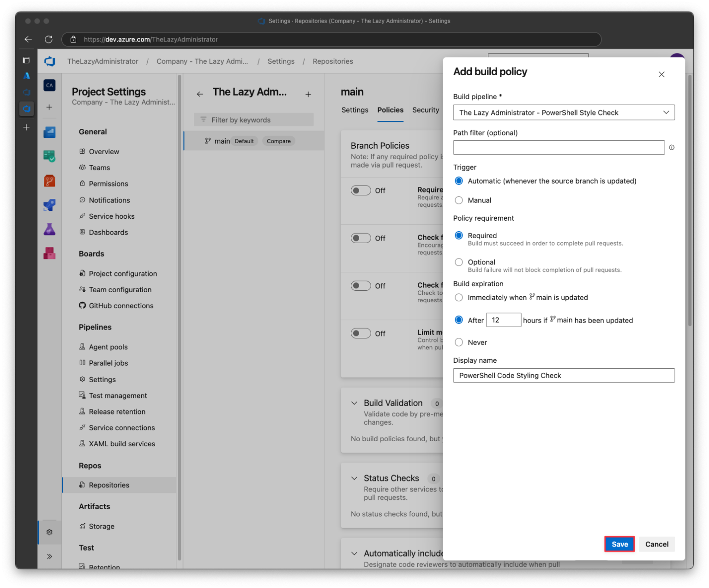The image size is (709, 588).
Task: Select the main branch row
Action: pyautogui.click(x=254, y=141)
